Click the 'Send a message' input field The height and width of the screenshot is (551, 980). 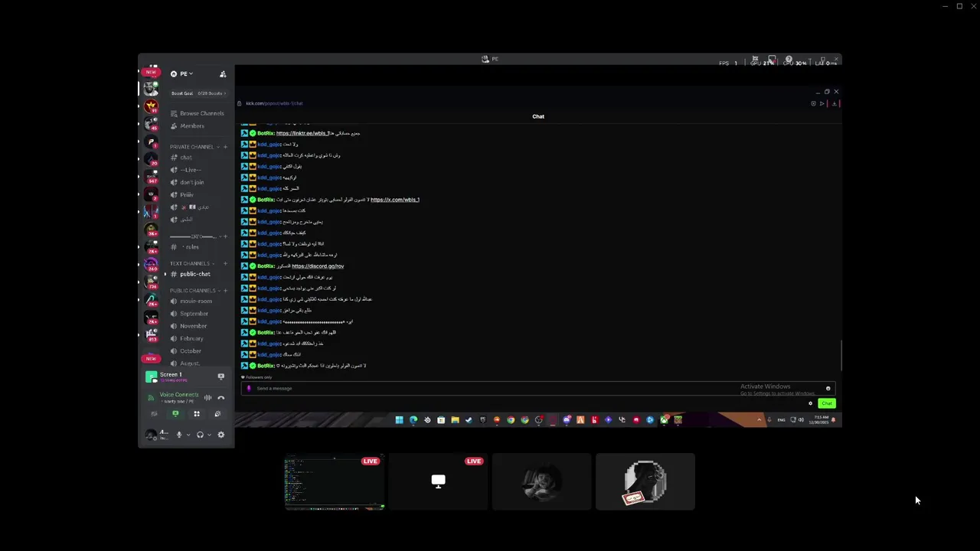pos(537,389)
